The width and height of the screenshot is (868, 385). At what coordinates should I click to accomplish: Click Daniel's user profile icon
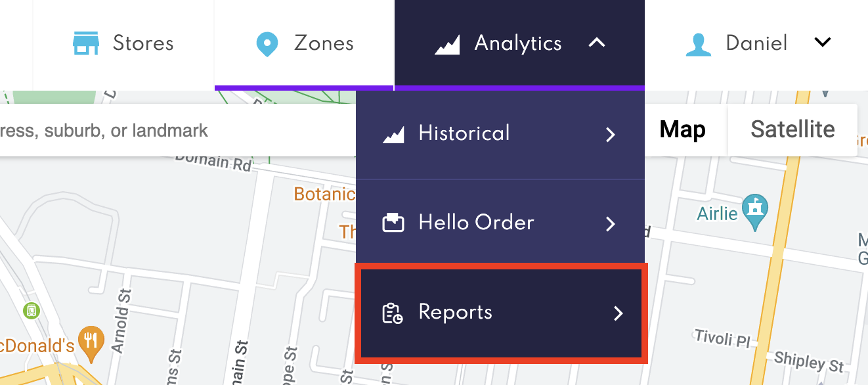pyautogui.click(x=699, y=44)
